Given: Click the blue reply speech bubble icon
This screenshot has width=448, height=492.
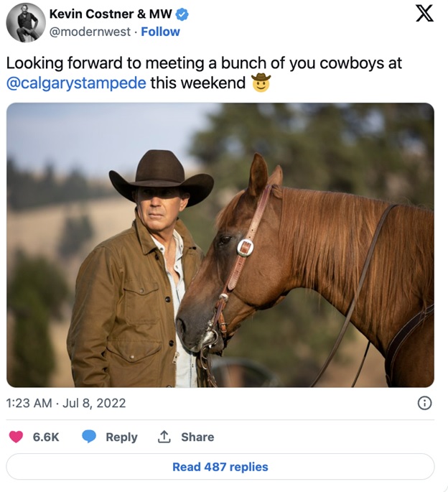Looking at the screenshot, I should 89,437.
